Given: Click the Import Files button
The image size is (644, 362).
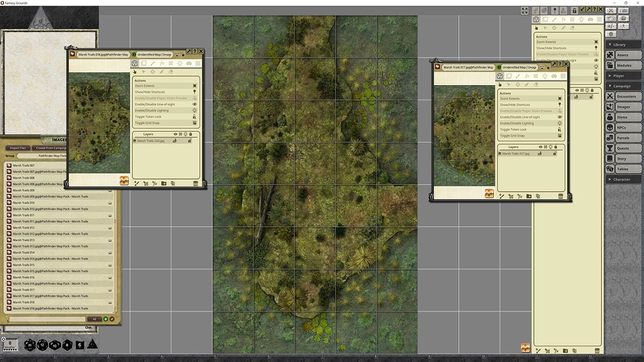Looking at the screenshot, I should (17, 148).
